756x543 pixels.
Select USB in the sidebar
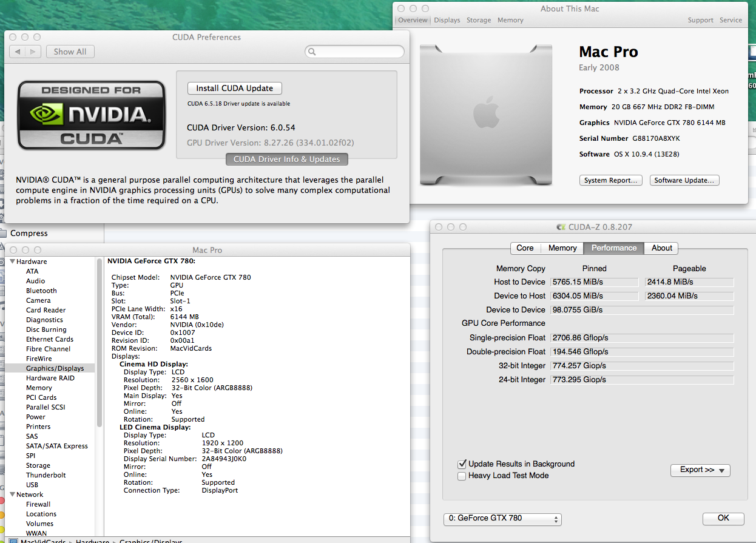tap(32, 485)
